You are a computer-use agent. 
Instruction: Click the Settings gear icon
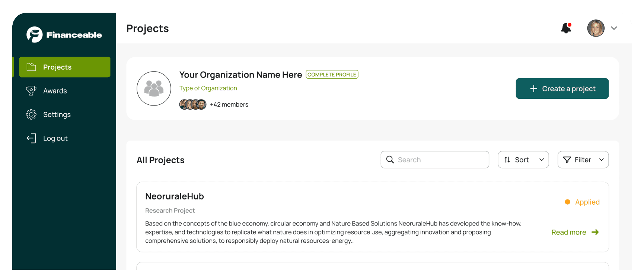[31, 114]
